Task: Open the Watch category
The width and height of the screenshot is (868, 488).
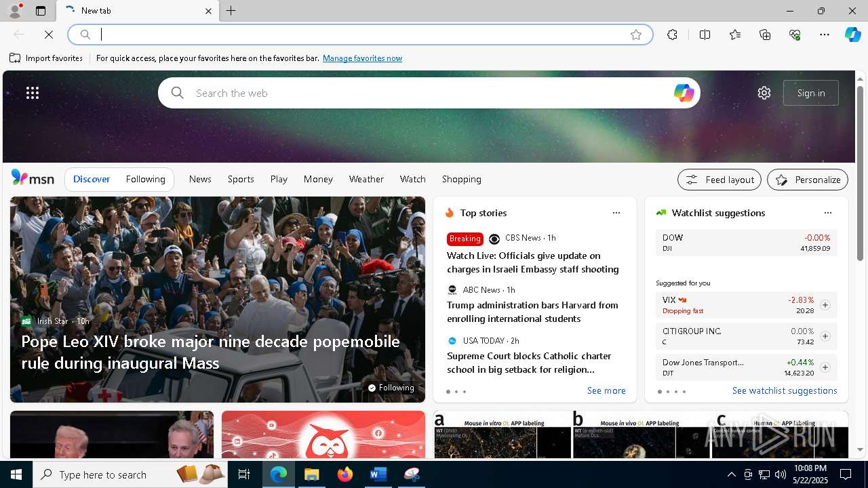Action: coord(413,179)
